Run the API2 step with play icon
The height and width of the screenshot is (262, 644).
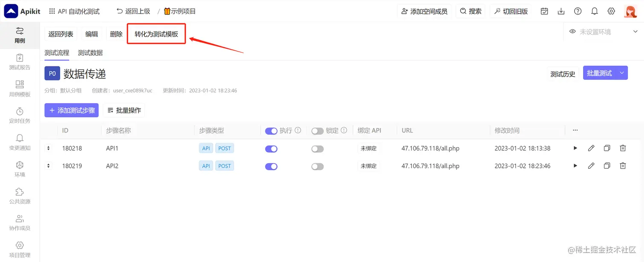(x=575, y=166)
